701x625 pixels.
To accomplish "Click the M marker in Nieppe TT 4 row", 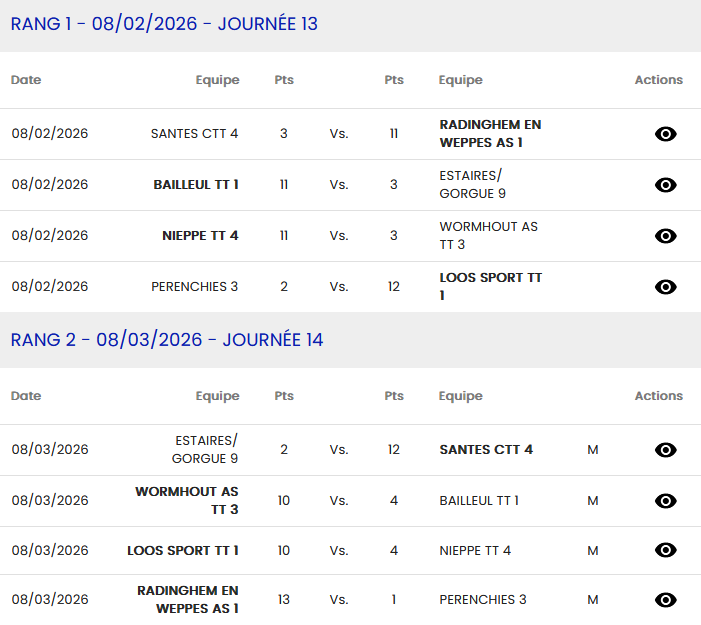I will [x=593, y=550].
